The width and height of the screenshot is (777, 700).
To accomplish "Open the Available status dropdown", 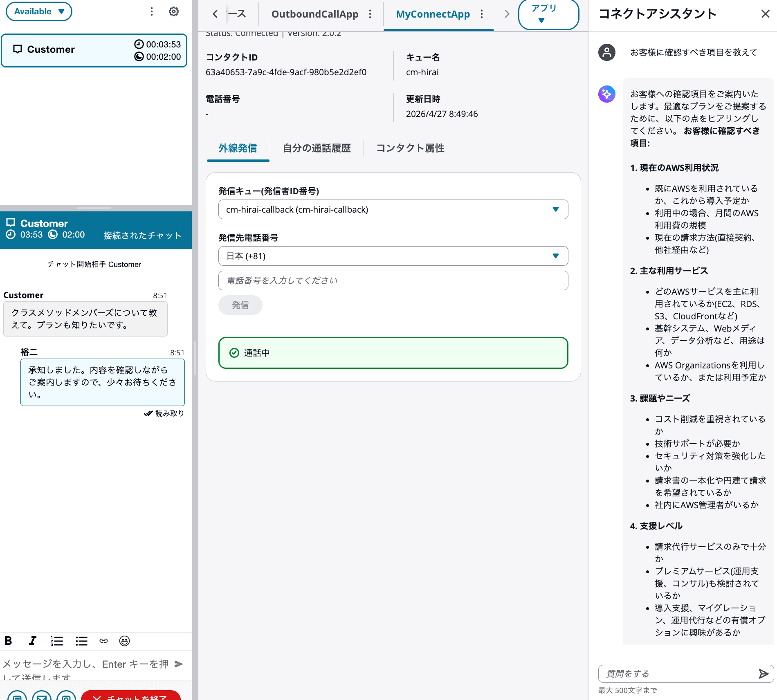I will click(x=39, y=11).
